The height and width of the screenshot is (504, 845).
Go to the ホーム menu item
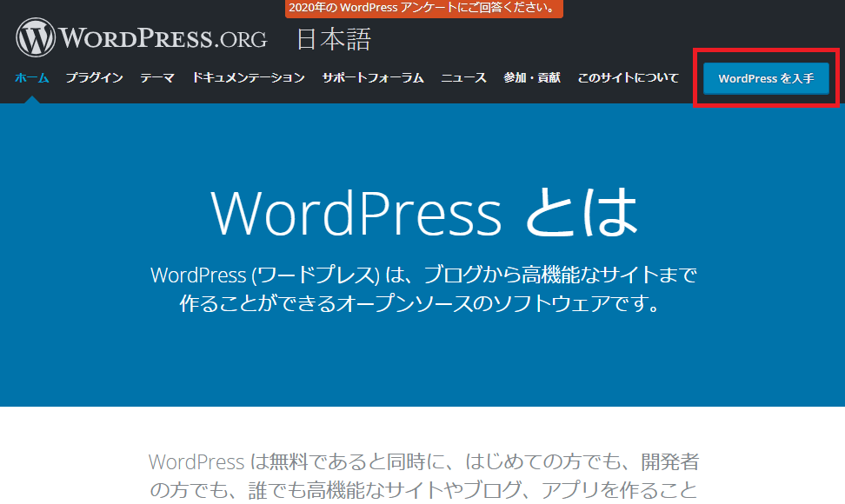32,78
